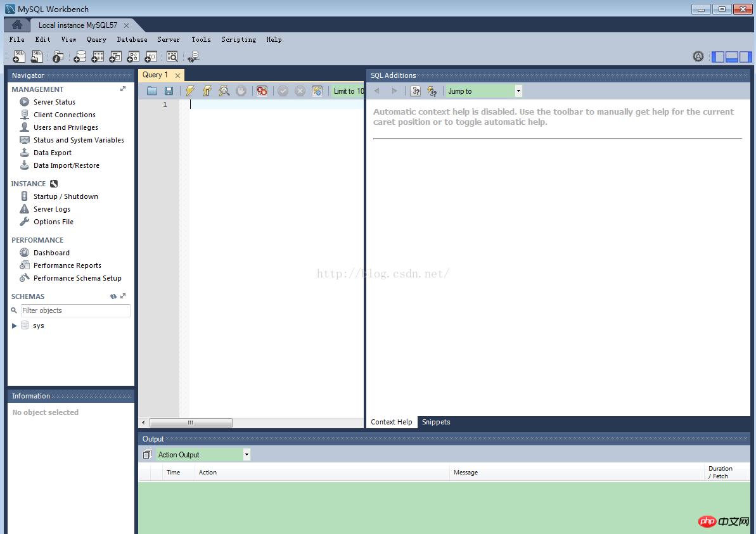
Task: Create a new stored procedure icon
Action: tap(133, 56)
